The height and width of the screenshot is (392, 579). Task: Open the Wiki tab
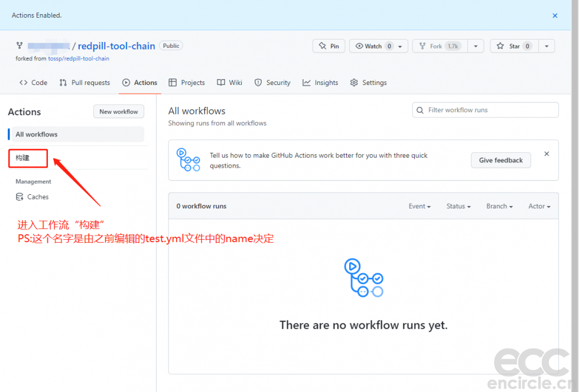229,83
